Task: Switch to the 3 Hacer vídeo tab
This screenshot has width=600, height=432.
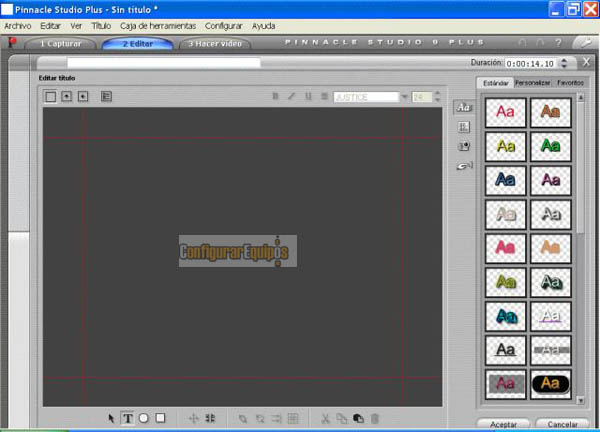Action: (x=215, y=44)
